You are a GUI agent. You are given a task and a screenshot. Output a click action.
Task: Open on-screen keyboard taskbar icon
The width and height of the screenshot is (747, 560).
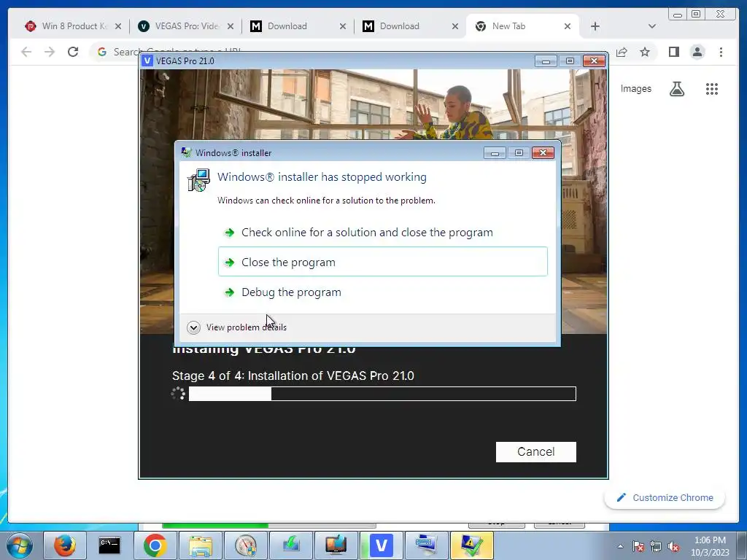coord(426,545)
